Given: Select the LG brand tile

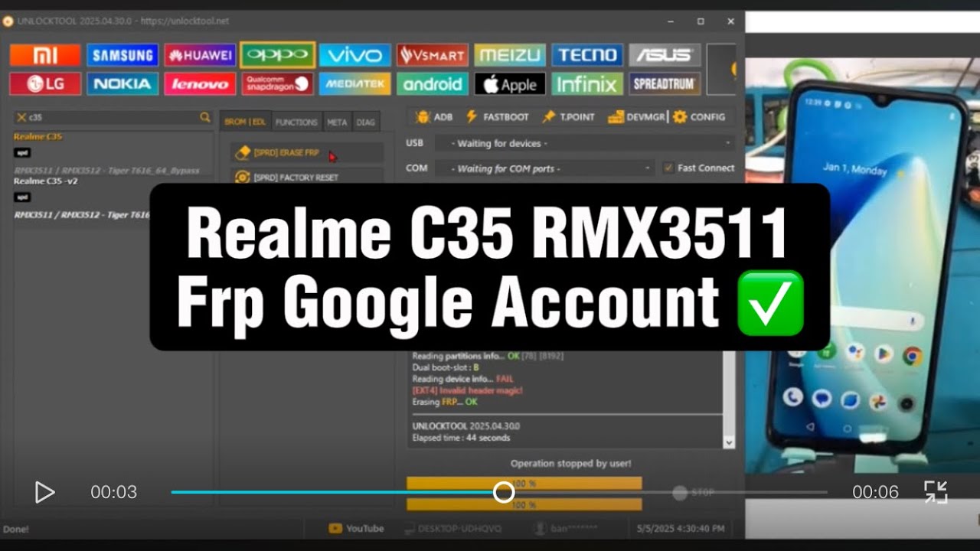Looking at the screenshot, I should [45, 83].
